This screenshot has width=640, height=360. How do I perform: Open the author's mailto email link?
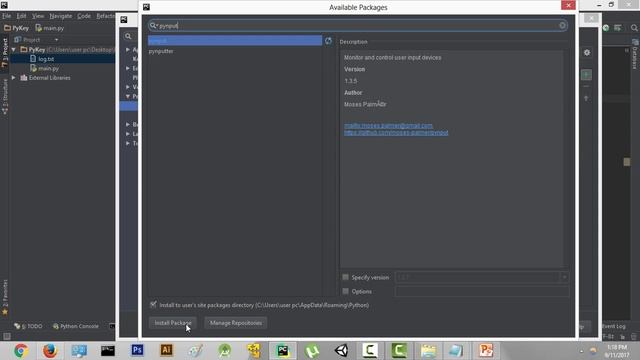(388, 126)
